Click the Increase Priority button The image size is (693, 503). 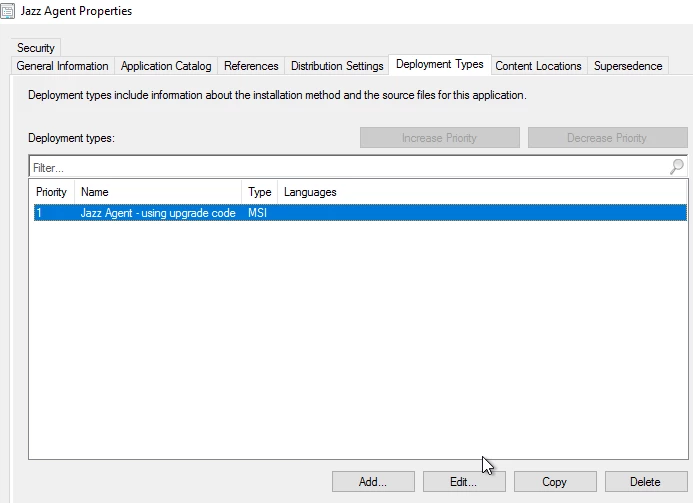tap(440, 138)
